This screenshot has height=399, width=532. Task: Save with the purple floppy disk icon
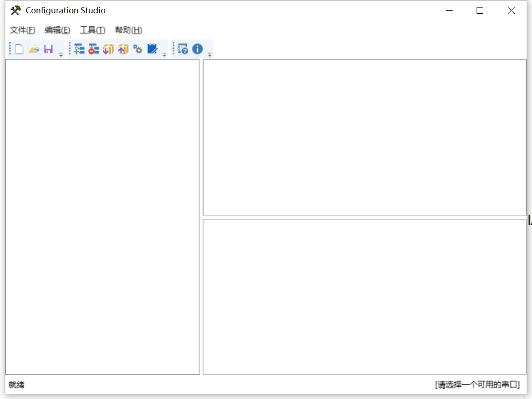pyautogui.click(x=48, y=49)
